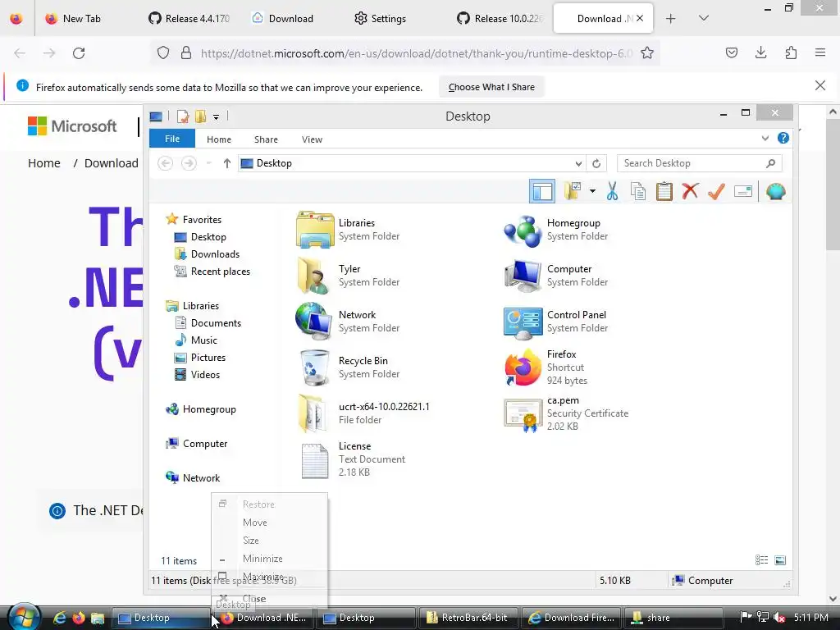The image size is (840, 630).
Task: Switch to large icons view icon
Action: click(x=780, y=560)
